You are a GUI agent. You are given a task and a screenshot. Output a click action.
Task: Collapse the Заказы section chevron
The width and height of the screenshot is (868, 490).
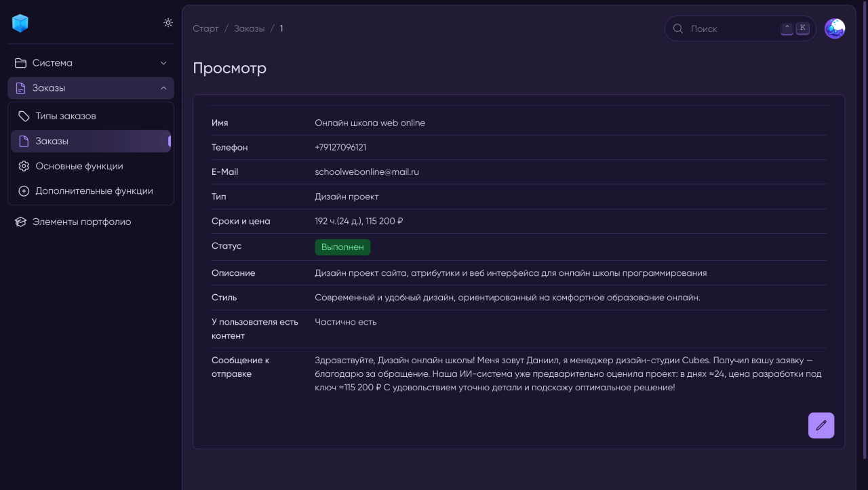[163, 88]
